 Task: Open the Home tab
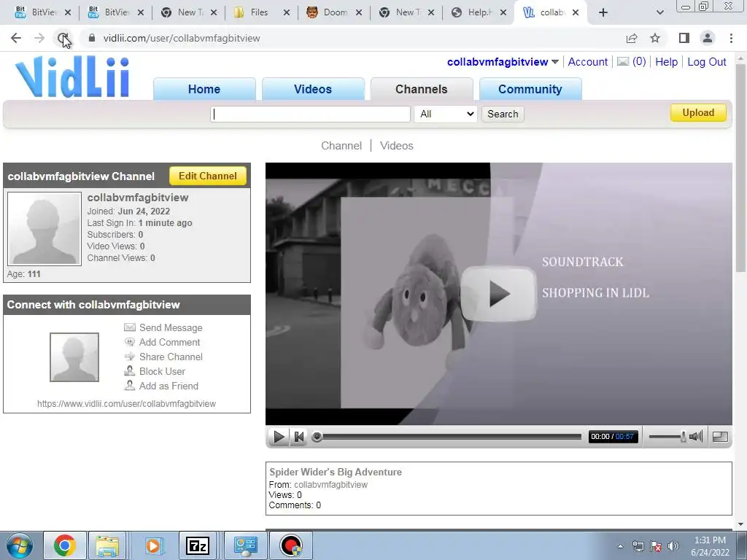click(204, 89)
